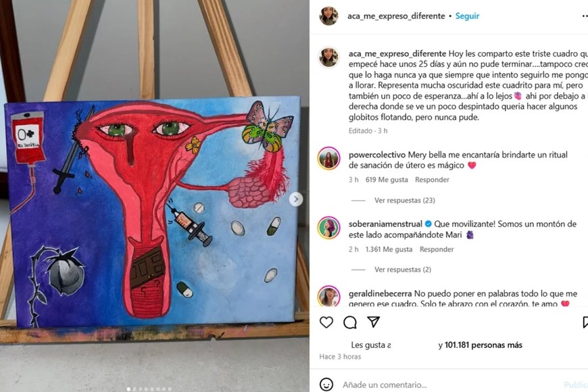Go to next carousel image arrow

coord(296,199)
